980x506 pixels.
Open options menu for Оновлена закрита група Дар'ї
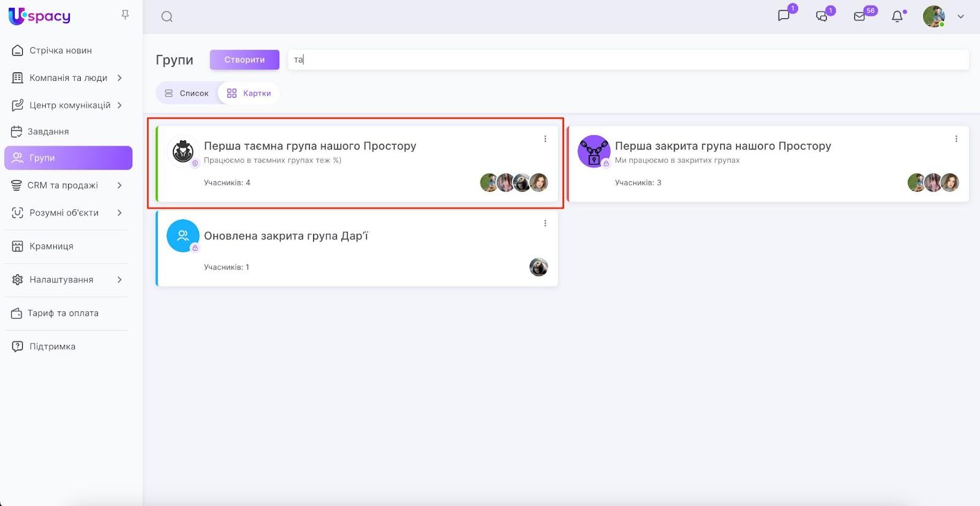click(545, 224)
